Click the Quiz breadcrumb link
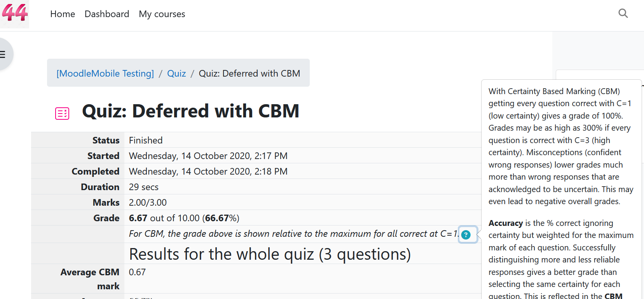 tap(176, 73)
